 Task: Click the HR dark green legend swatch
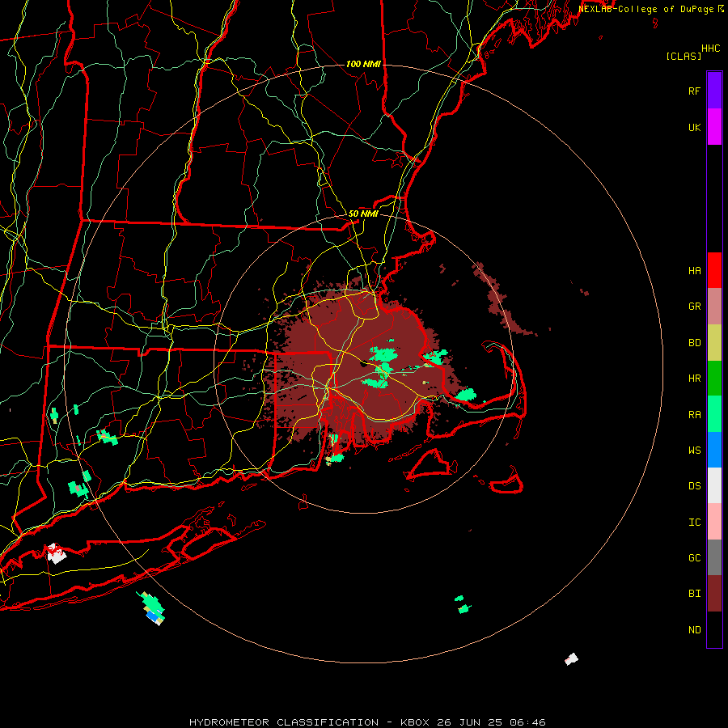pyautogui.click(x=714, y=379)
